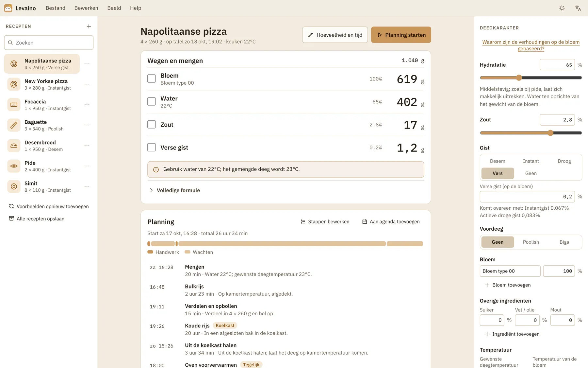Check off the Bloem ingredient
Image resolution: width=588 pixels, height=368 pixels.
[x=152, y=79]
